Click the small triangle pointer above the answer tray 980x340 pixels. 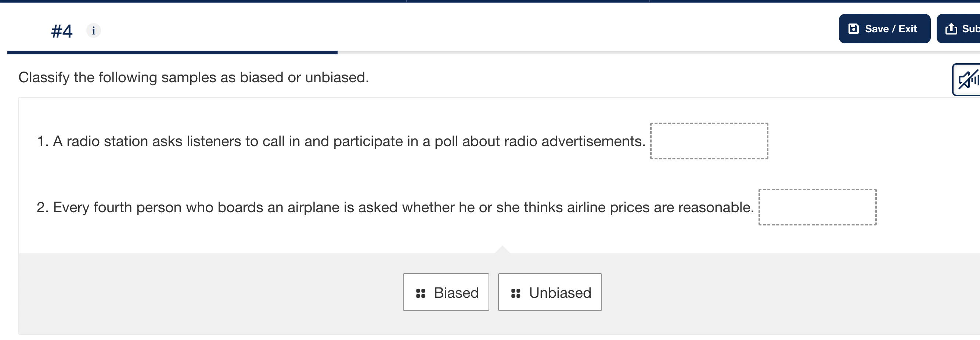502,249
